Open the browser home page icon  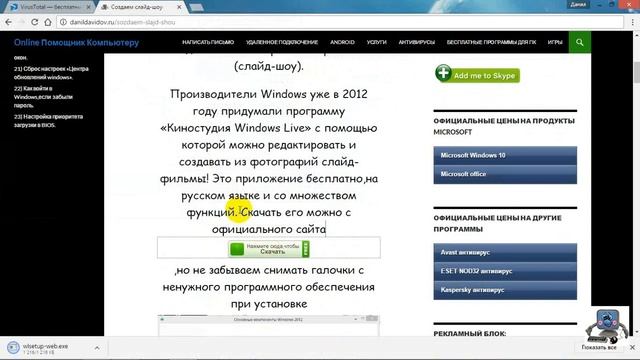click(48, 22)
